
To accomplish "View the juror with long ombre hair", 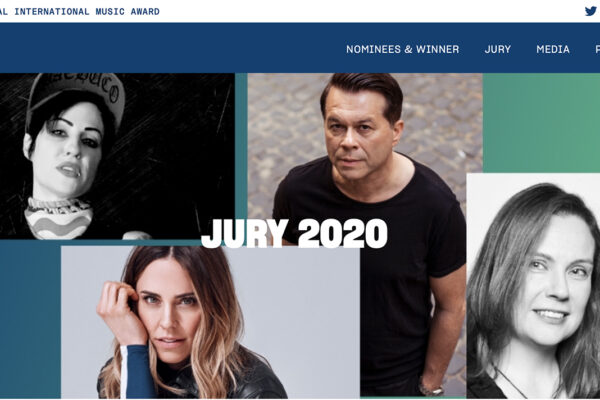I will pyautogui.click(x=210, y=322).
